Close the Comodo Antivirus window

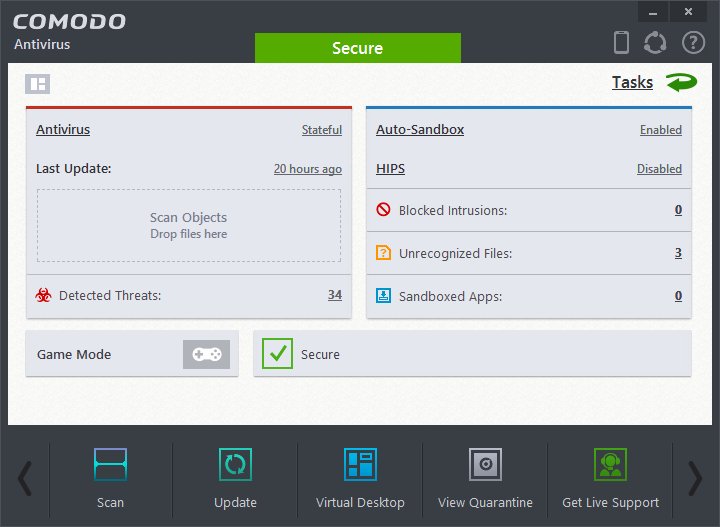(x=688, y=12)
